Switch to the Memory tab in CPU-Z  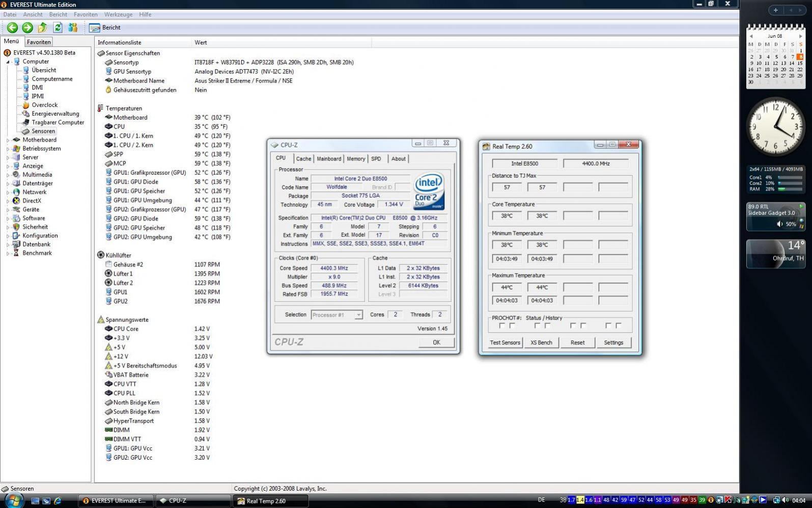click(356, 159)
